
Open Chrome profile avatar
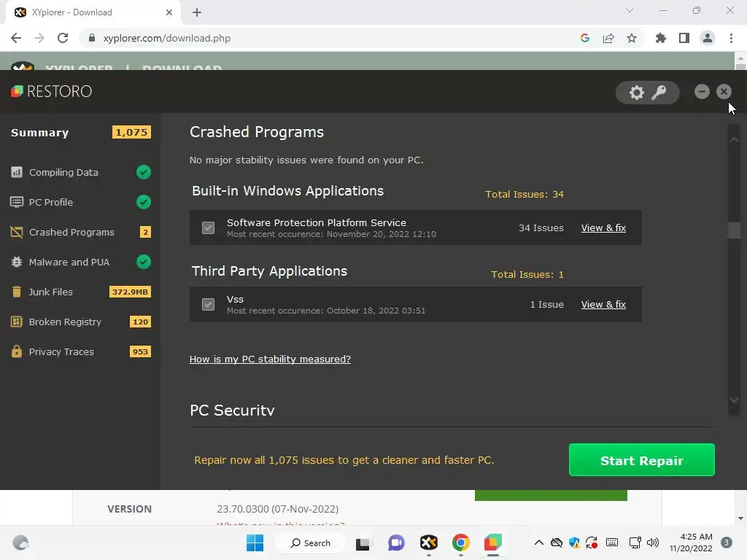[708, 38]
